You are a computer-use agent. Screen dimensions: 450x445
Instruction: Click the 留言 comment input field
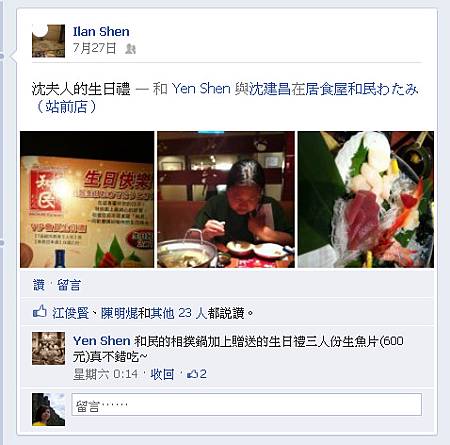(247, 404)
